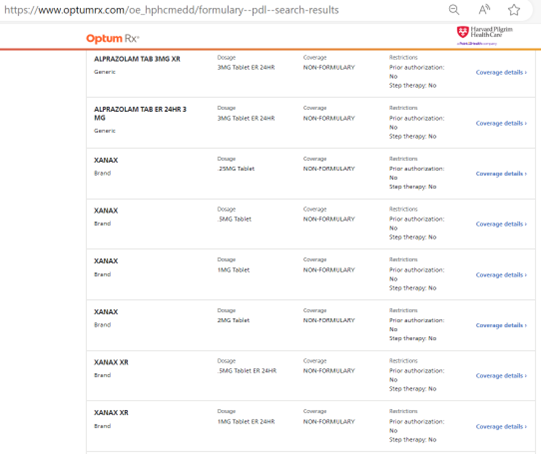Click the Optum Rx logo
The image size is (541, 454).
pos(112,38)
